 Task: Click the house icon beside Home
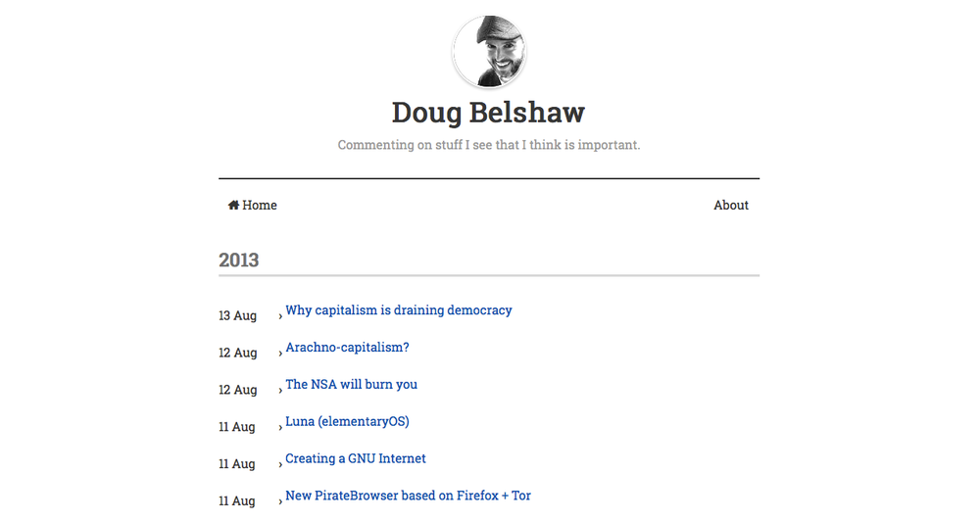[x=233, y=206]
